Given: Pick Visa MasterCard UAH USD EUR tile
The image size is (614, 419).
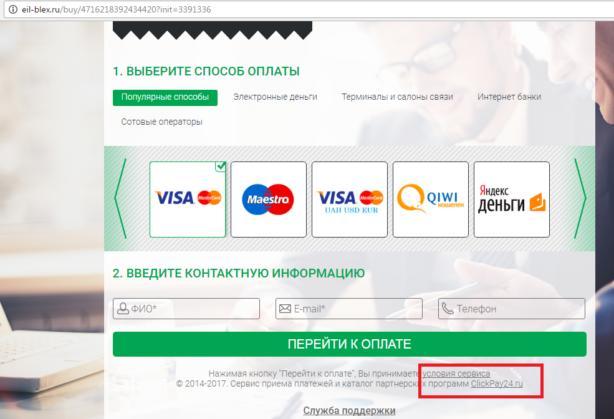Looking at the screenshot, I should [350, 199].
